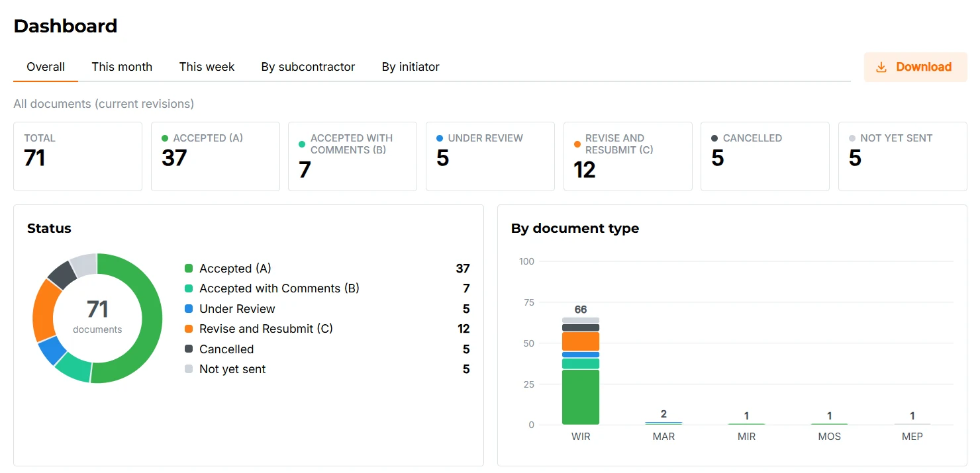Click grey swatch beside Not yet sent legend
980x473 pixels.
[189, 369]
